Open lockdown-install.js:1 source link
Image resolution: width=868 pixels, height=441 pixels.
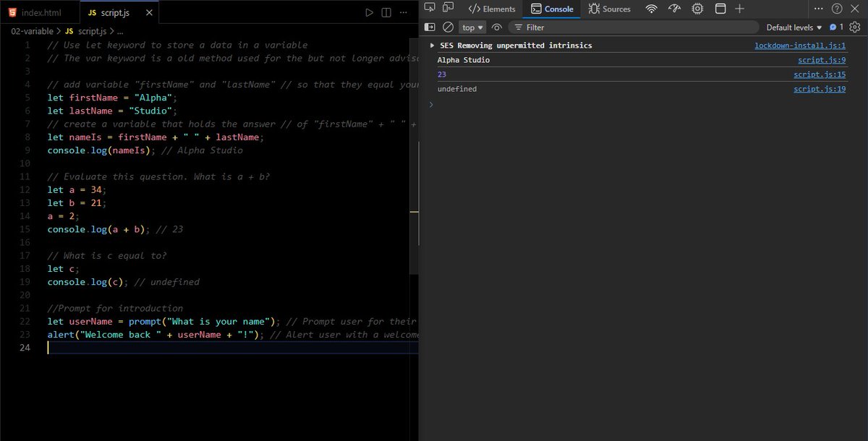coord(800,46)
